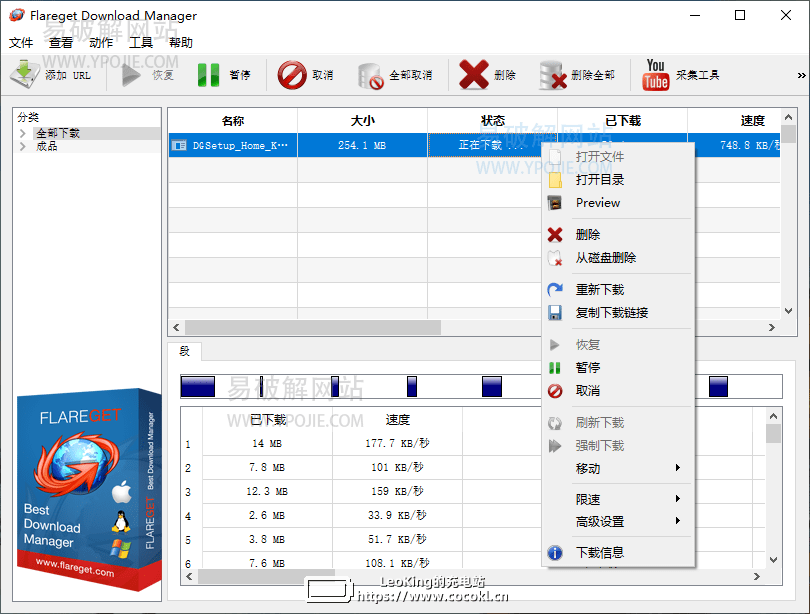Screen dimensions: 810x614
Task: Click the green Pause bars toolbar icon
Action: (208, 75)
